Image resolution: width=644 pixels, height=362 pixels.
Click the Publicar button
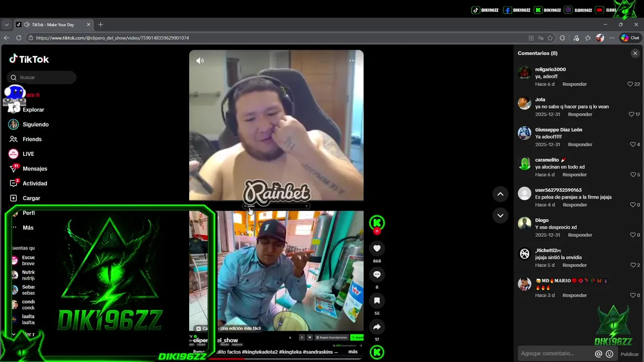coord(629,354)
